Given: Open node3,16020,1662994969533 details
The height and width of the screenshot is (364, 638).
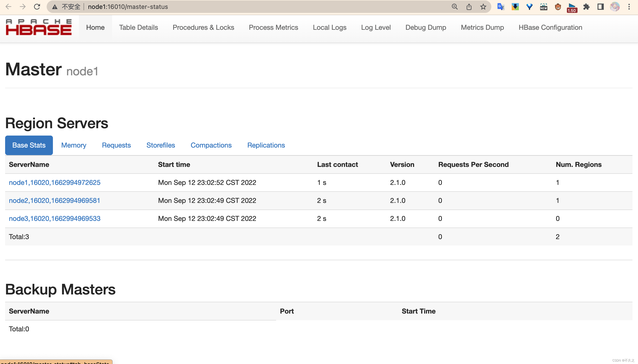Looking at the screenshot, I should 55,218.
